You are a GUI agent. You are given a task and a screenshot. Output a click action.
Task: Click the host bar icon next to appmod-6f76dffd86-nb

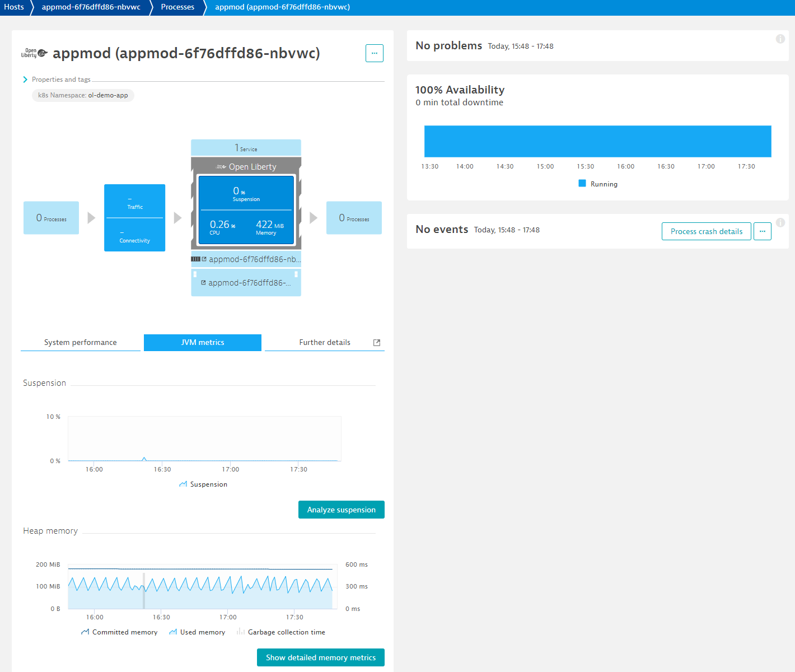[195, 259]
